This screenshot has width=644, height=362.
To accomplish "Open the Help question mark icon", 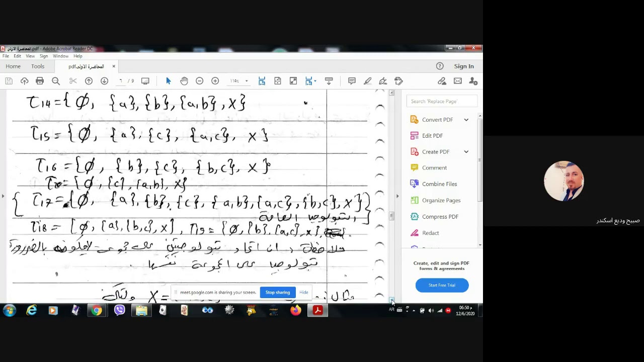I will point(440,66).
